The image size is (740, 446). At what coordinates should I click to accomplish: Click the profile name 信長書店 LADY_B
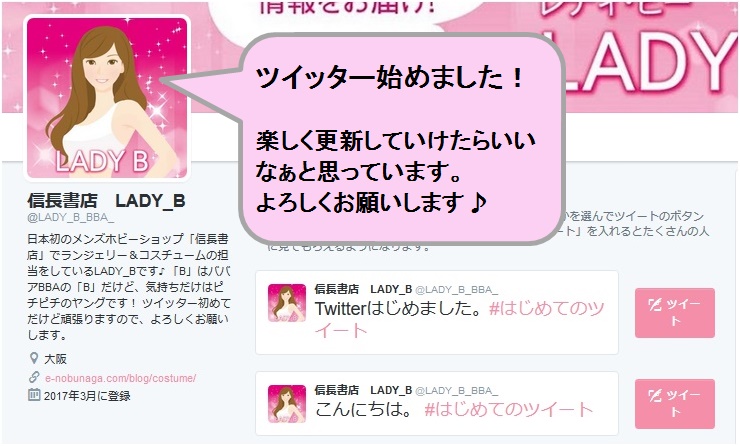[x=106, y=201]
